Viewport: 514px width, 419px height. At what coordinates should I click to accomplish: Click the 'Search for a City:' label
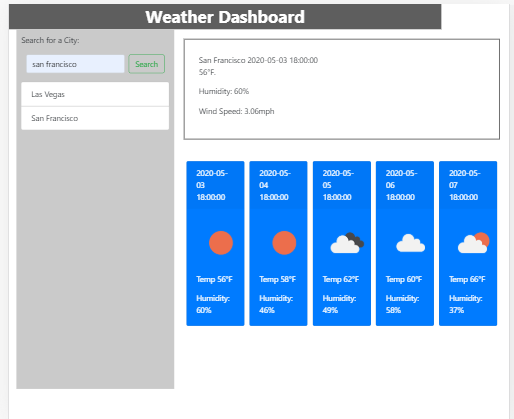[50, 40]
